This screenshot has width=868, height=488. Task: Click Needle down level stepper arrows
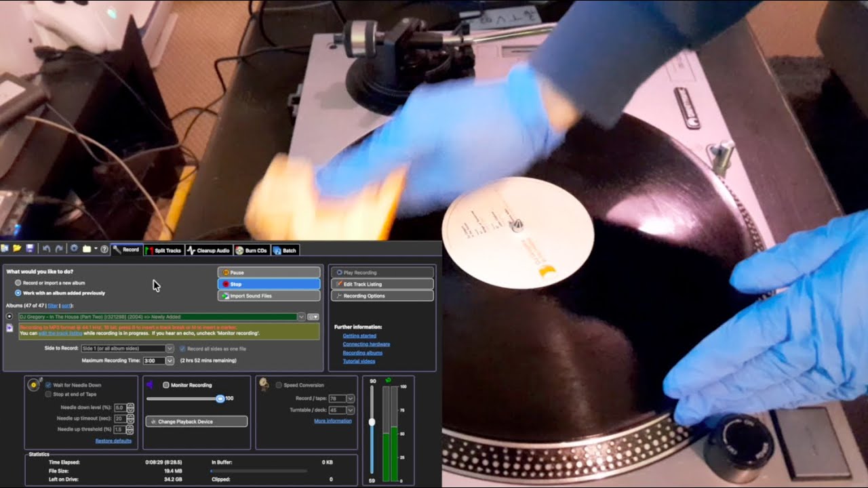pos(130,408)
